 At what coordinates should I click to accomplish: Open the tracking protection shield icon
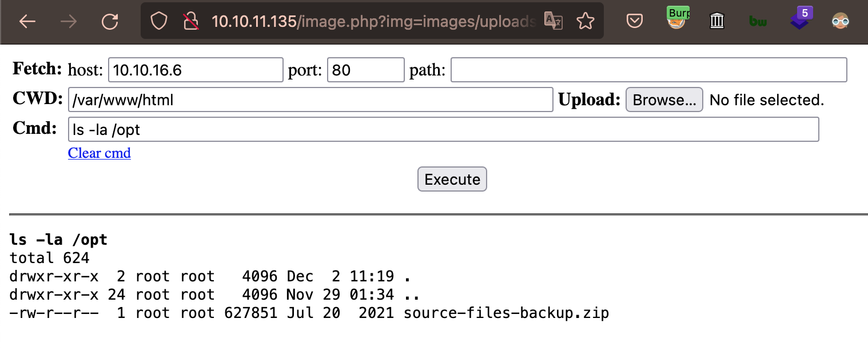(158, 22)
